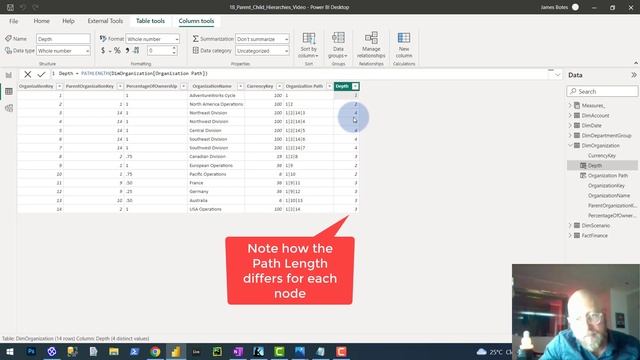The width and height of the screenshot is (640, 360).
Task: Open the OrganizationName column filter dropdown
Action: pos(240,86)
